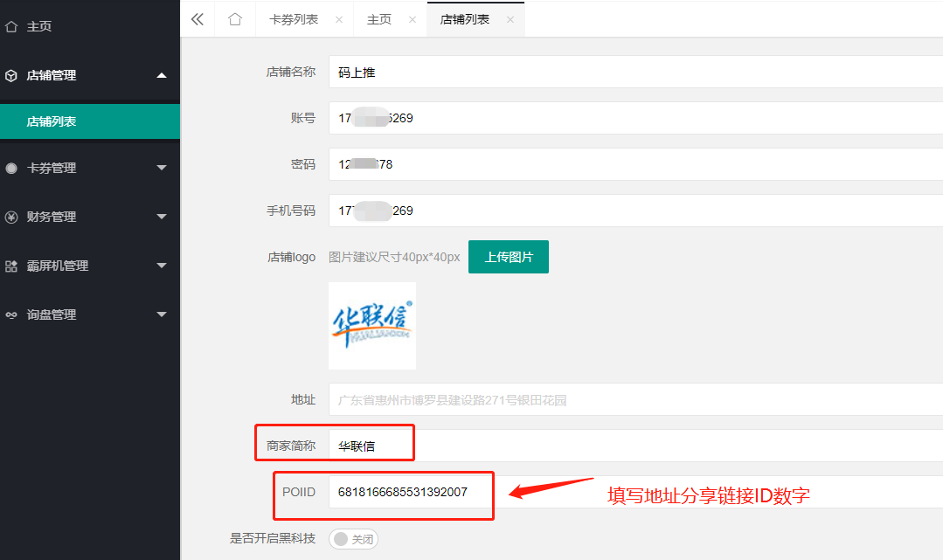Viewport: 943px width, 560px height.
Task: Click the 账号 input field
Action: pos(635,118)
